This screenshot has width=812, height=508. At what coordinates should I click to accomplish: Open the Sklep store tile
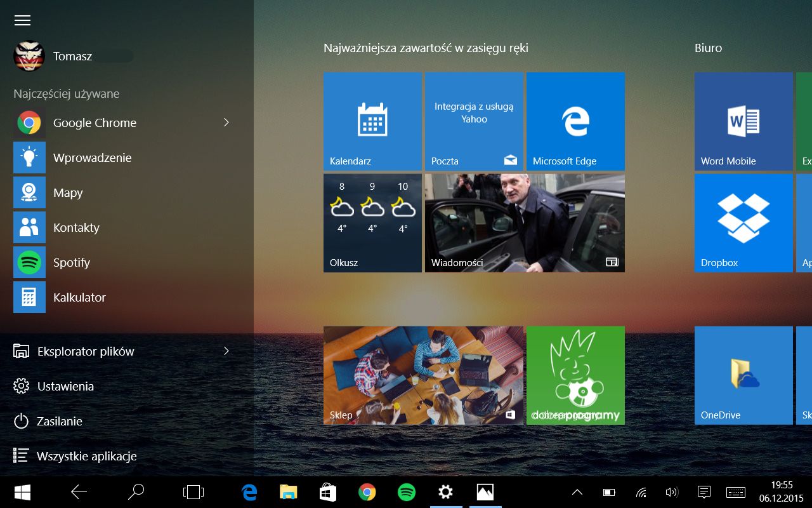[x=423, y=375]
